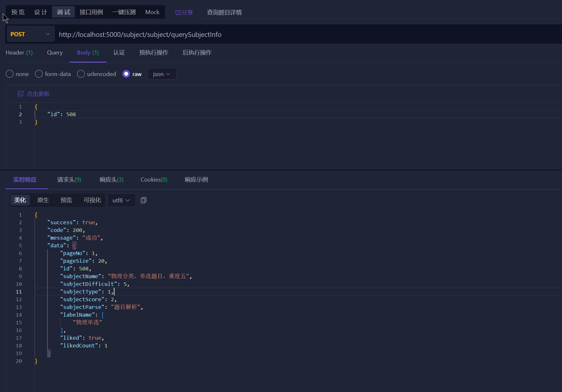The height and width of the screenshot is (392, 562).
Task: Click response line number 20
Action: (19, 361)
